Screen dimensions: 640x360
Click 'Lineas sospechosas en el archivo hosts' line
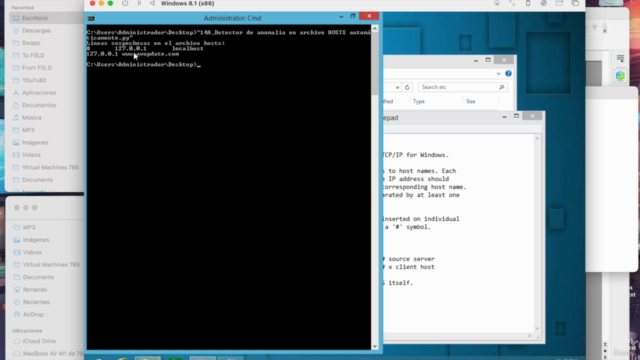(156, 43)
